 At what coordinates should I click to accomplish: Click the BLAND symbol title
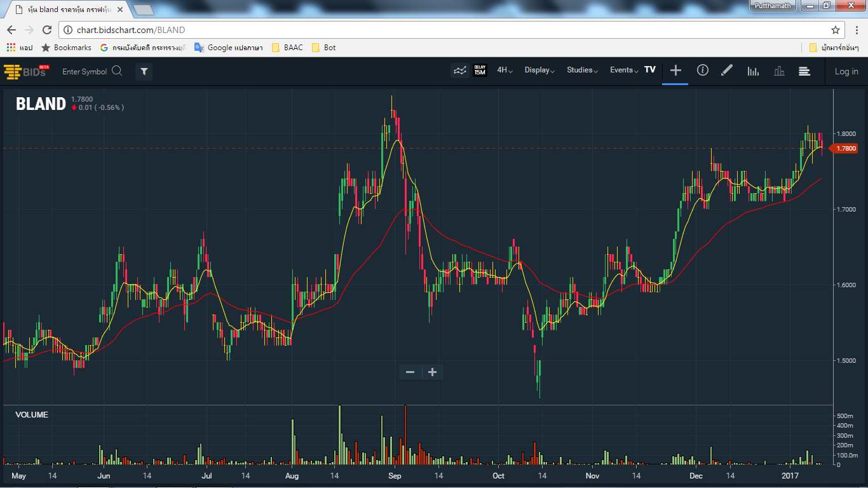pyautogui.click(x=41, y=104)
